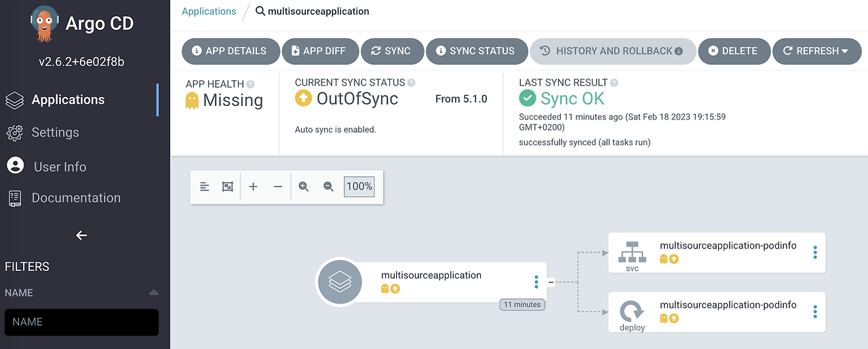Click the Missing health ghost icon
This screenshot has width=868, height=349.
click(x=192, y=100)
